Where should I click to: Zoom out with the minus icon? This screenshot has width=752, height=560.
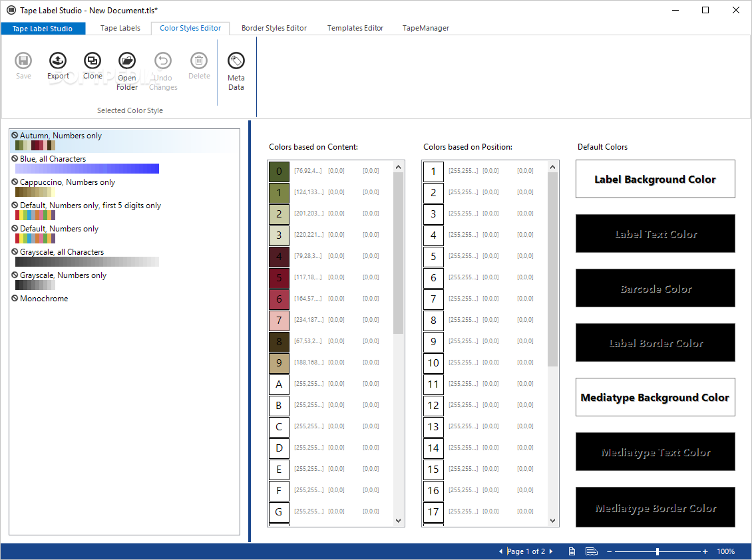click(x=609, y=552)
